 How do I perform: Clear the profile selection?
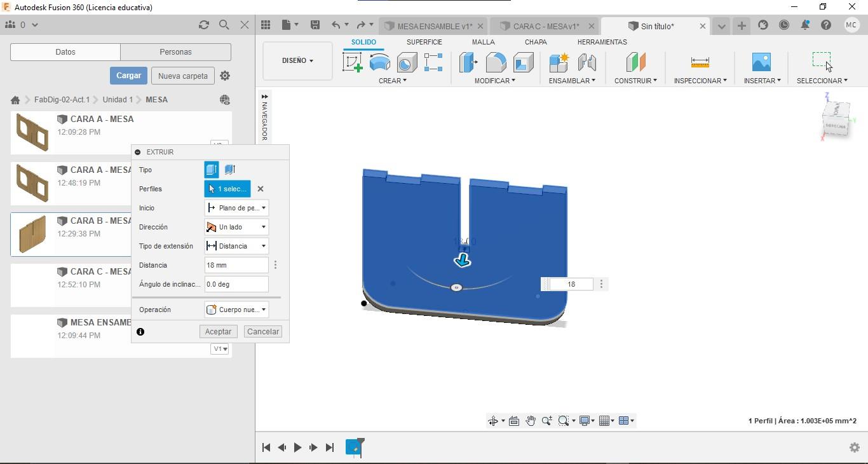[x=261, y=189]
